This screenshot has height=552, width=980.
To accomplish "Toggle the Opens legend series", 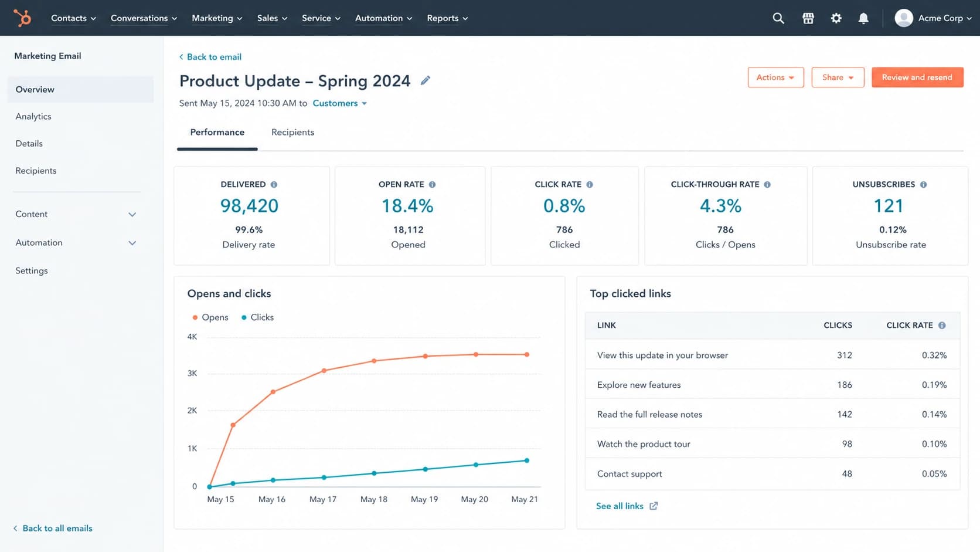I will [x=210, y=317].
